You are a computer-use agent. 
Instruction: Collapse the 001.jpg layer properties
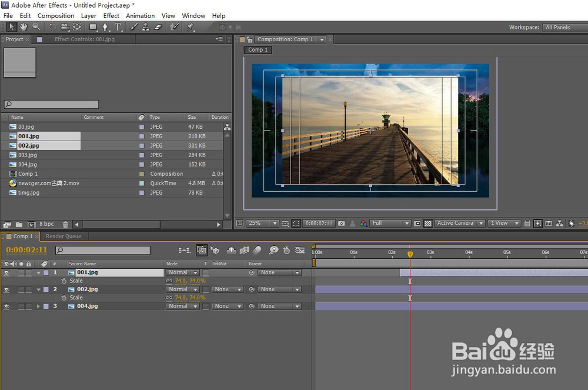[39, 273]
